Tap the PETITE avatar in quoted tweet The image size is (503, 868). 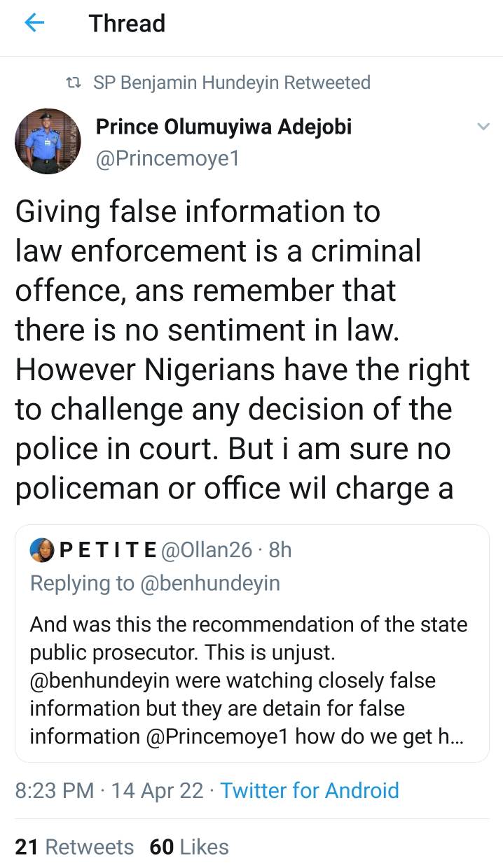click(x=42, y=550)
